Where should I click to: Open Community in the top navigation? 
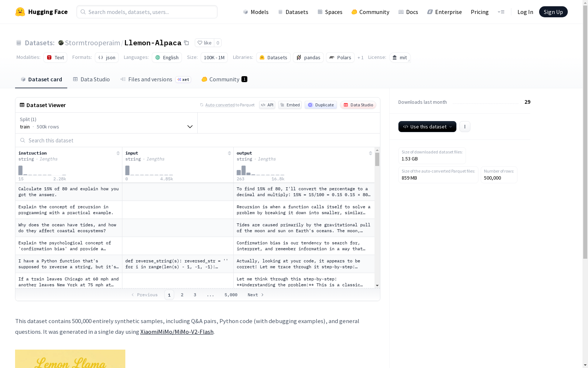coord(370,12)
